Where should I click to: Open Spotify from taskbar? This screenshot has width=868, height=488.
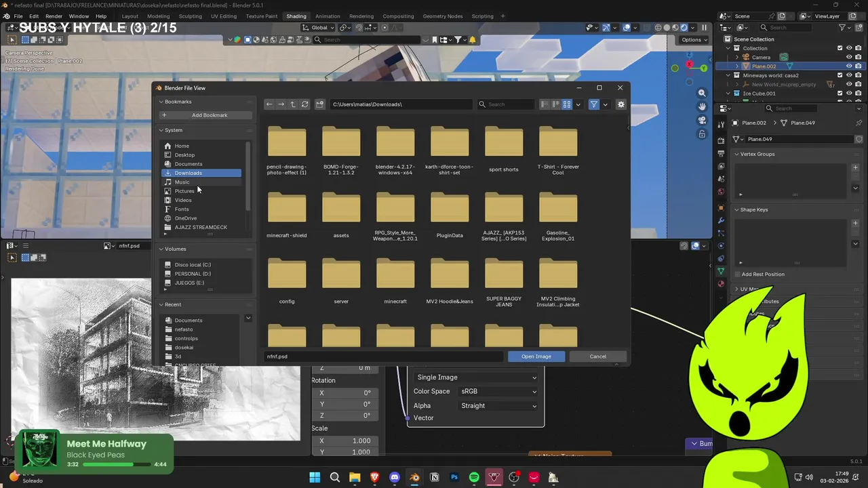tap(474, 478)
